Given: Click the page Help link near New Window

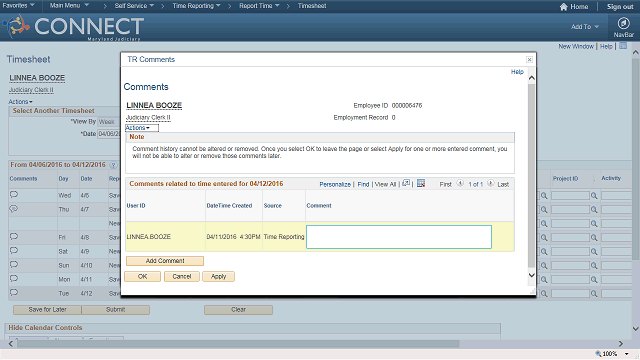Looking at the screenshot, I should tap(606, 47).
